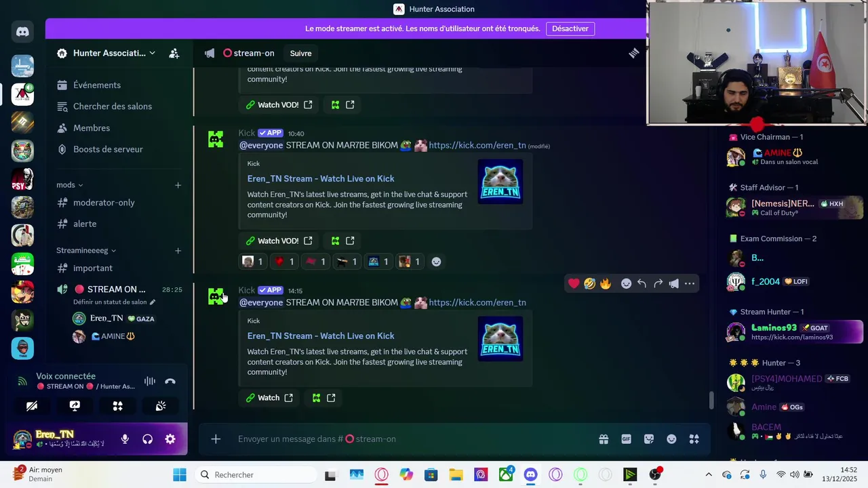Open emoji picker in message bar
Screen dimensions: 868x488
671,439
